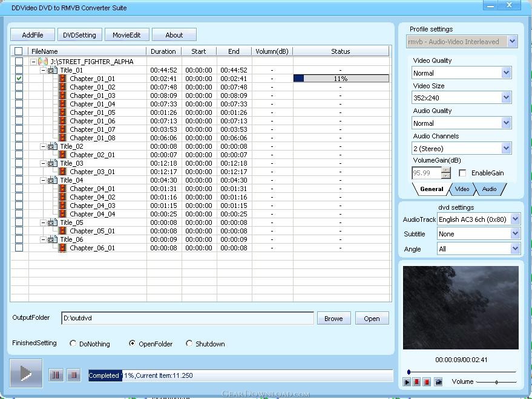Enable the EnableGain checkbox

pyautogui.click(x=462, y=174)
